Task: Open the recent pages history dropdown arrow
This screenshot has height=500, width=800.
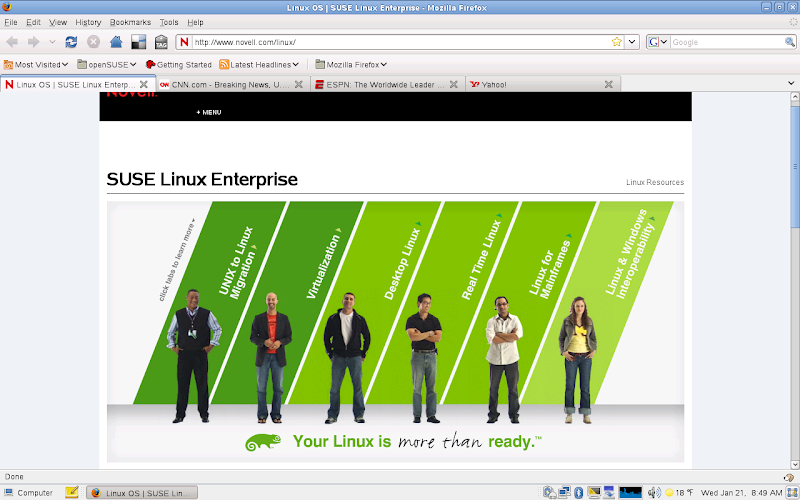Action: click(52, 42)
